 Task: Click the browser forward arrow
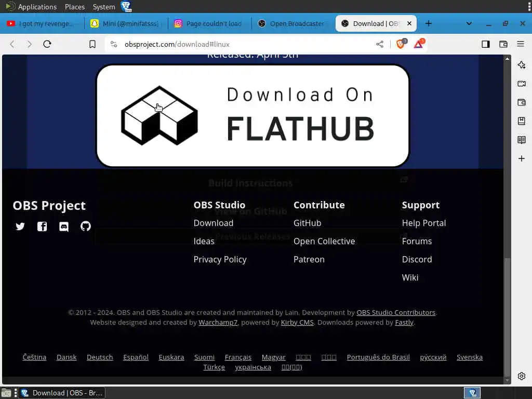point(30,44)
